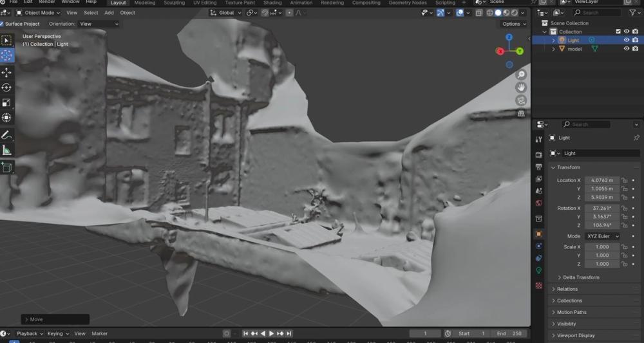The height and width of the screenshot is (343, 644).
Task: Hide the model object in viewport
Action: [x=627, y=49]
